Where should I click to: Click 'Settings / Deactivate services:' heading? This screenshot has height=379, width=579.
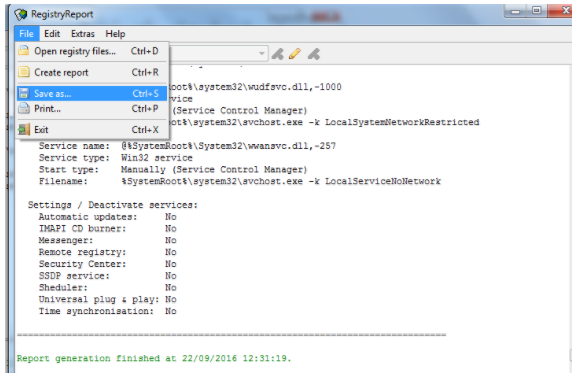[113, 205]
